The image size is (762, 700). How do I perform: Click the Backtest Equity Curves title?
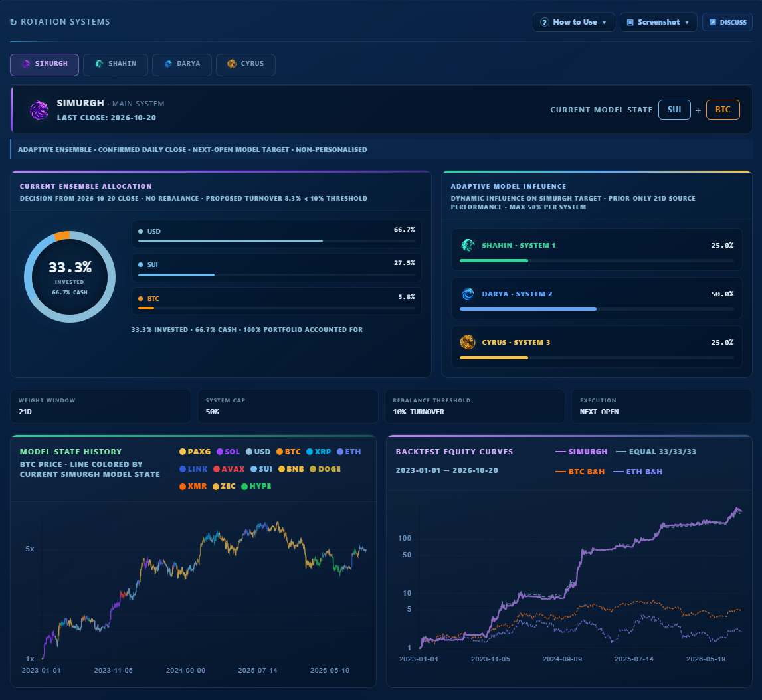(x=454, y=452)
